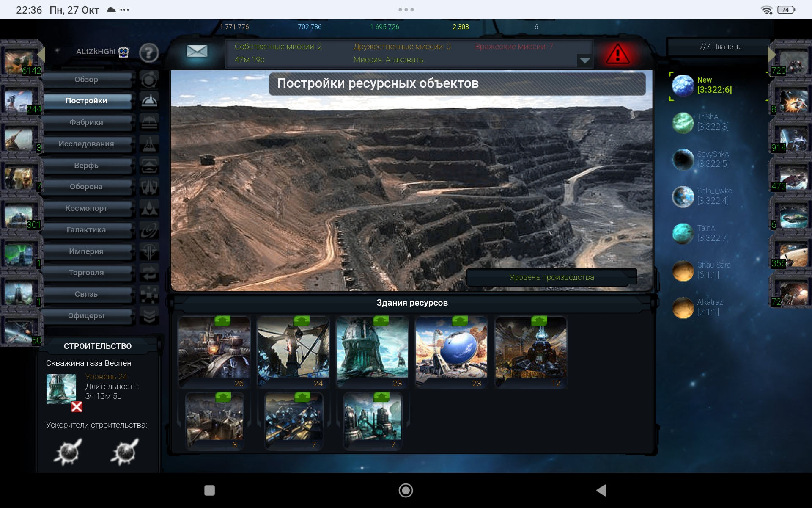Expand the missions dropdown arrow
This screenshot has width=812, height=508.
(584, 61)
